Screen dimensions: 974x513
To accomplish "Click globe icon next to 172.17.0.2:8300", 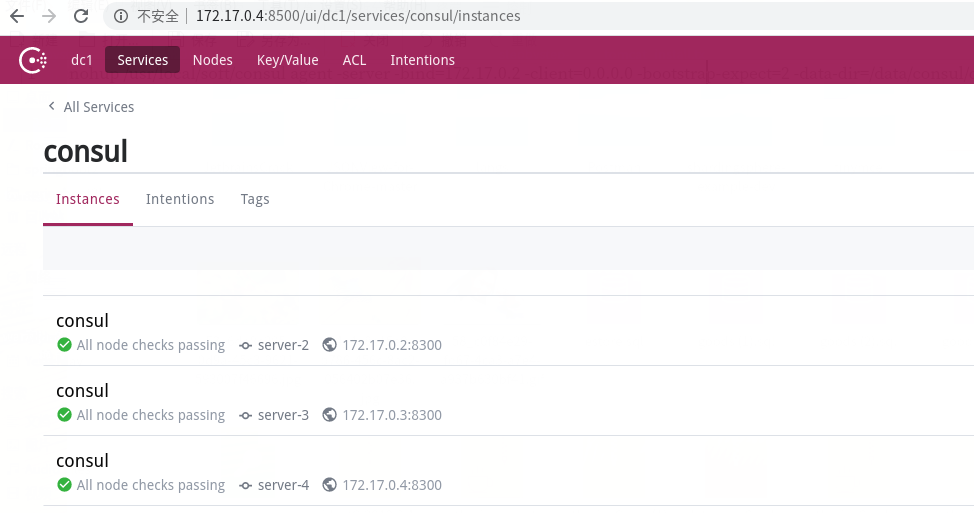I will (x=330, y=345).
